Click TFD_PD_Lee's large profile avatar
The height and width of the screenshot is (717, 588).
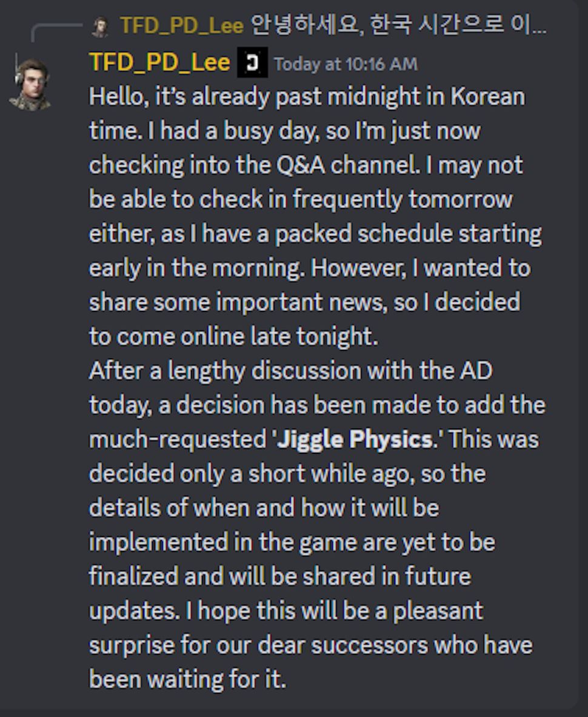click(30, 84)
